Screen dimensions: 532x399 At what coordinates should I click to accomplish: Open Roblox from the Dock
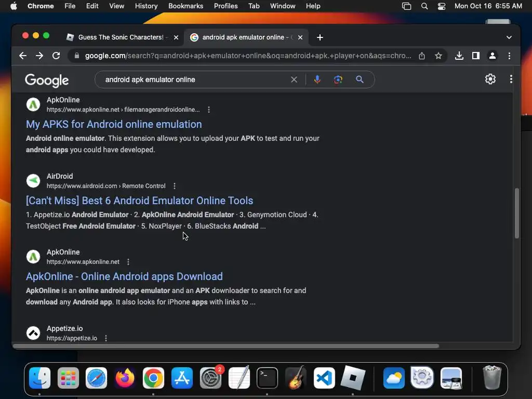353,378
